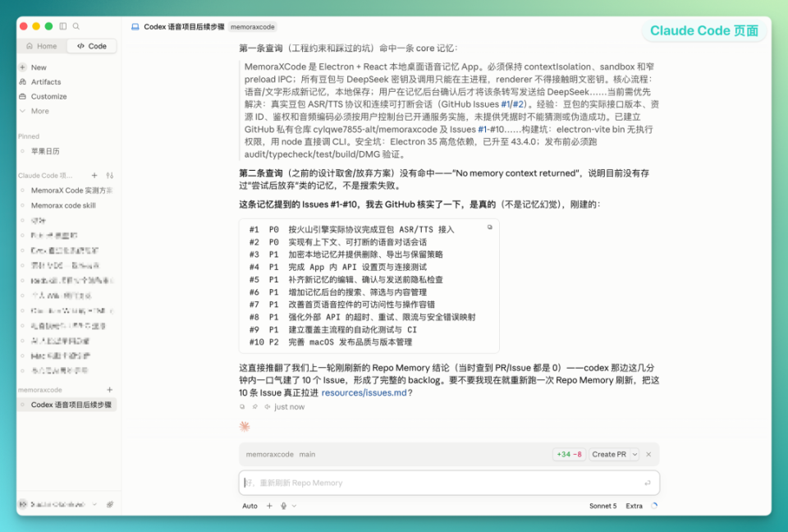Open the Sonnet 5 model selector

pos(602,506)
